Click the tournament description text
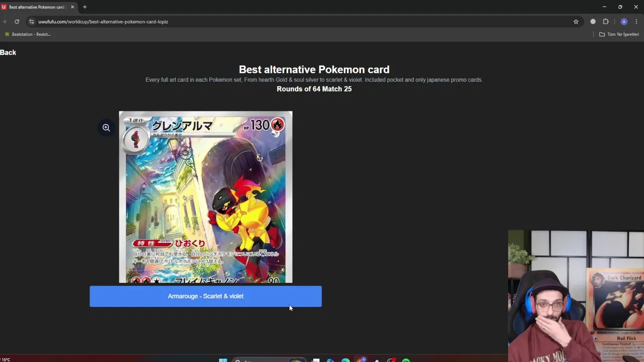The width and height of the screenshot is (644, 362). tap(314, 79)
